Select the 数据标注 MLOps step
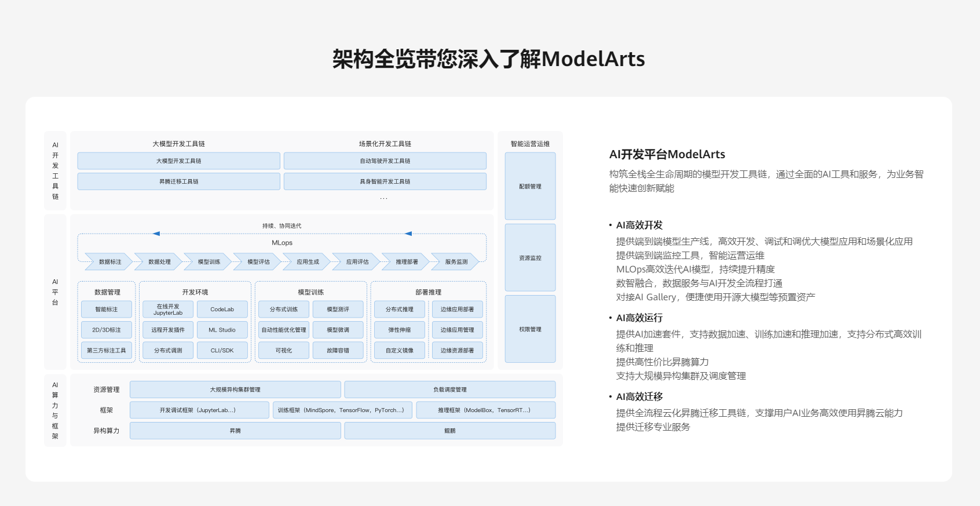Image resolution: width=980 pixels, height=506 pixels. pyautogui.click(x=110, y=262)
